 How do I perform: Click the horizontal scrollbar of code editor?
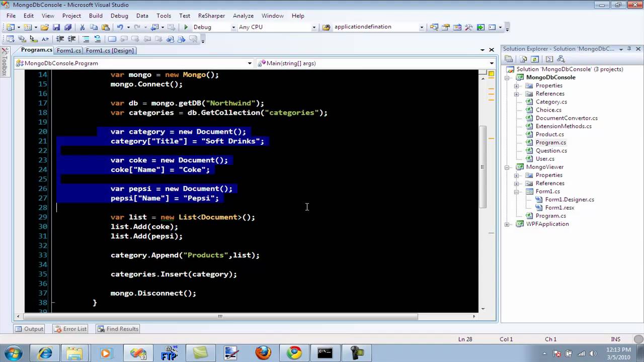[220, 316]
